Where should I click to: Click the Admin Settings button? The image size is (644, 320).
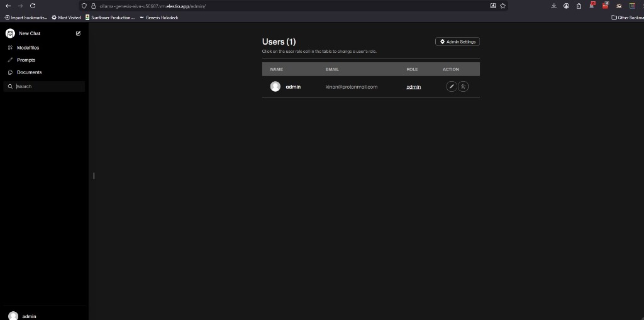point(457,42)
